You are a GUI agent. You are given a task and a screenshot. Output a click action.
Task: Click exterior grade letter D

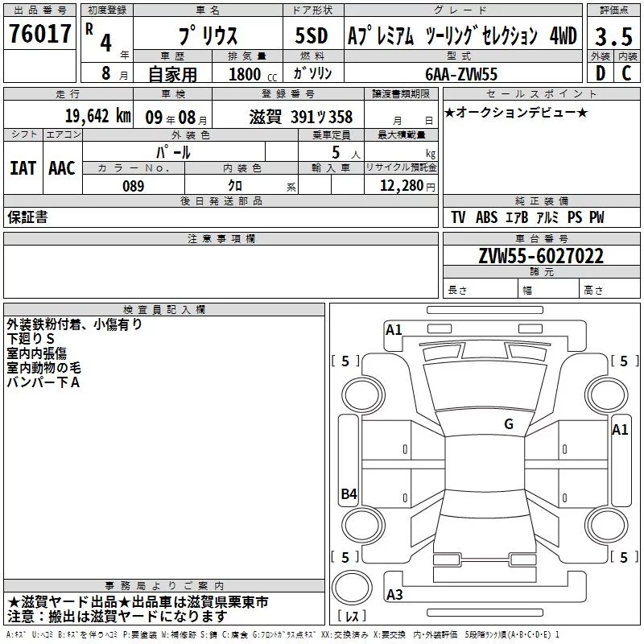[x=600, y=73]
